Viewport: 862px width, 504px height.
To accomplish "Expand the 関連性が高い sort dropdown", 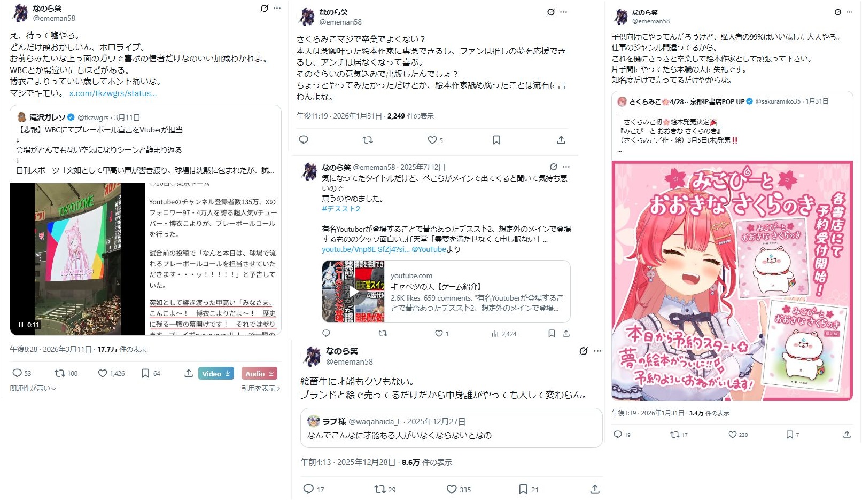I will click(x=33, y=389).
